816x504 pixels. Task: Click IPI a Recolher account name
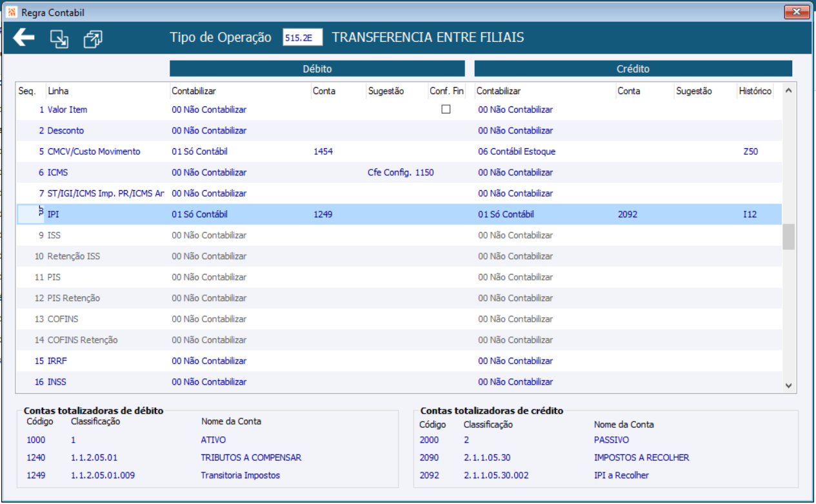click(x=621, y=476)
